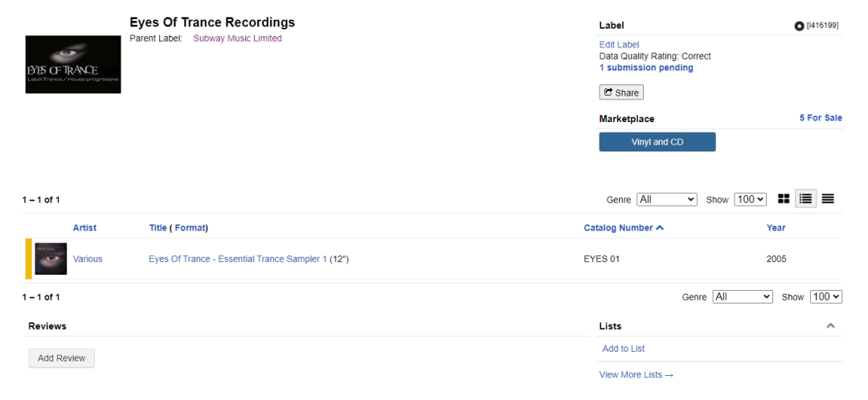Switch to compact text-only view
The width and height of the screenshot is (868, 400).
pos(827,198)
